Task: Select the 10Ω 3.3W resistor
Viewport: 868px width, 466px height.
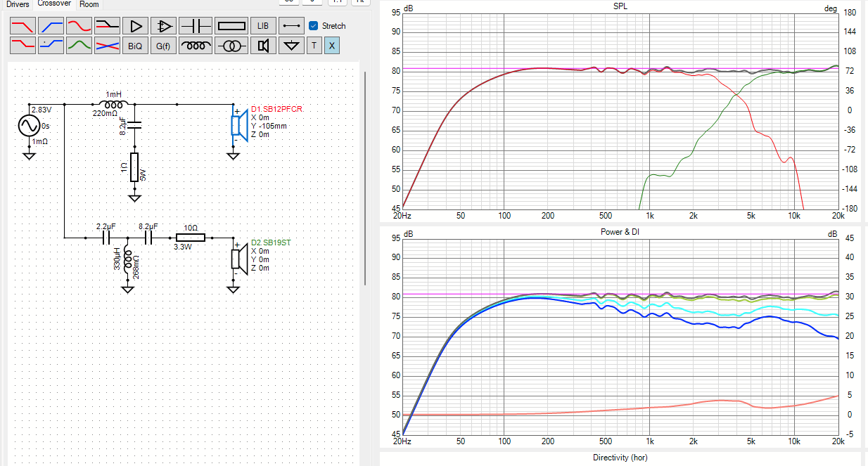Action: pyautogui.click(x=190, y=238)
